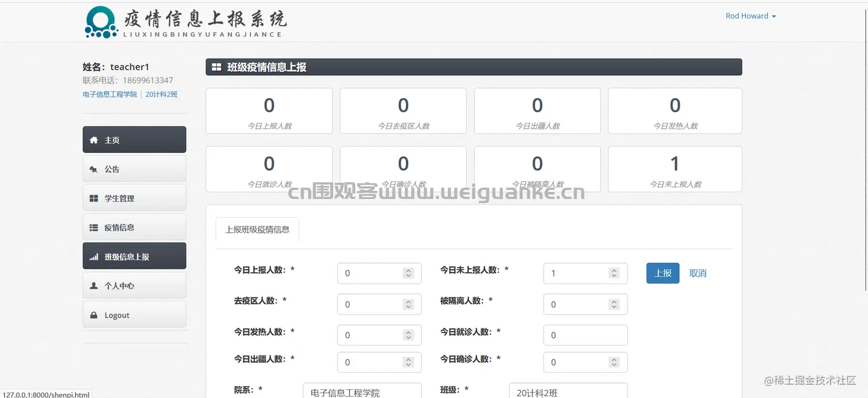Click the home icon beside 主页

click(x=94, y=140)
